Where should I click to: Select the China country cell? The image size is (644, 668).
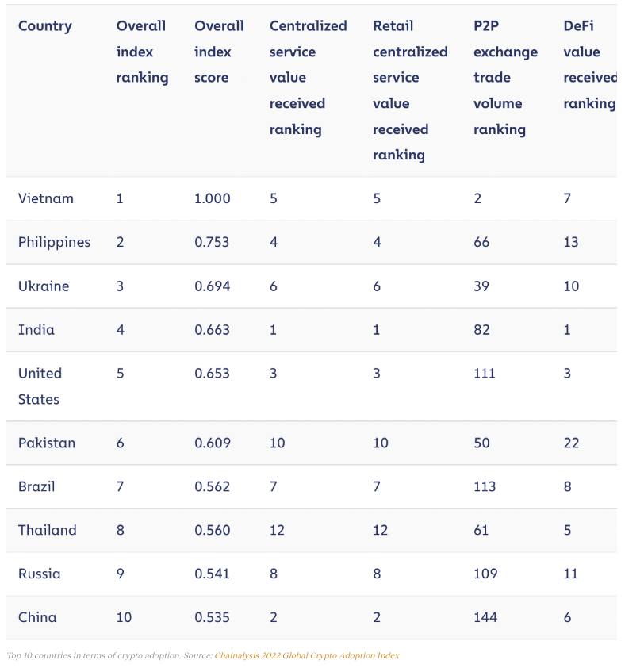click(37, 617)
